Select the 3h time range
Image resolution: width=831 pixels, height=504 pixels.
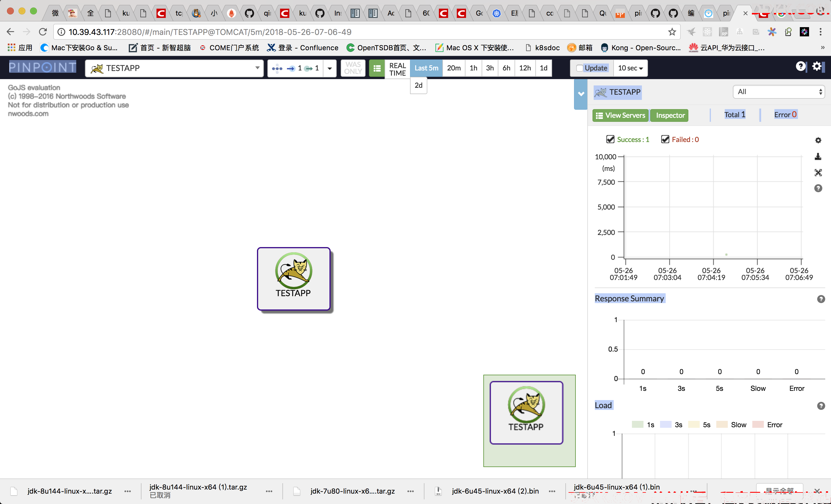[x=490, y=68]
